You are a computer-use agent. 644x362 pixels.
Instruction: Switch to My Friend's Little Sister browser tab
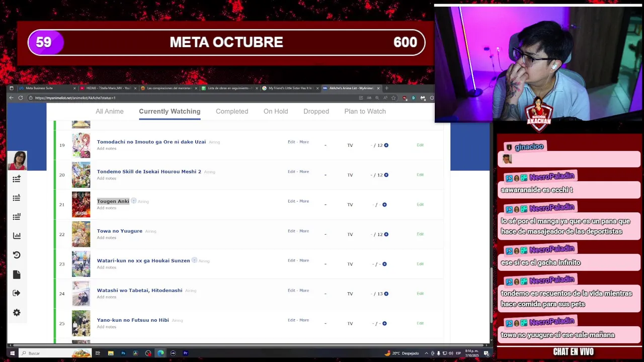tap(291, 88)
